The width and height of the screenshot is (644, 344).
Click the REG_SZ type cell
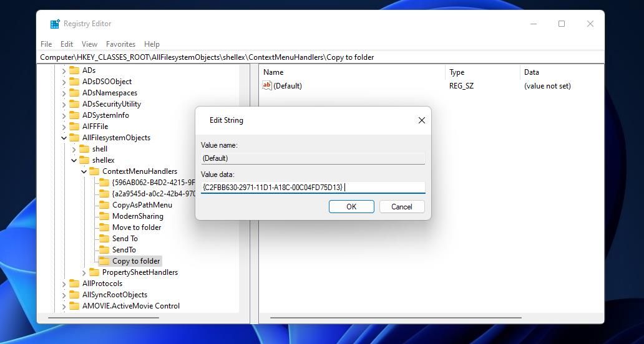(461, 86)
